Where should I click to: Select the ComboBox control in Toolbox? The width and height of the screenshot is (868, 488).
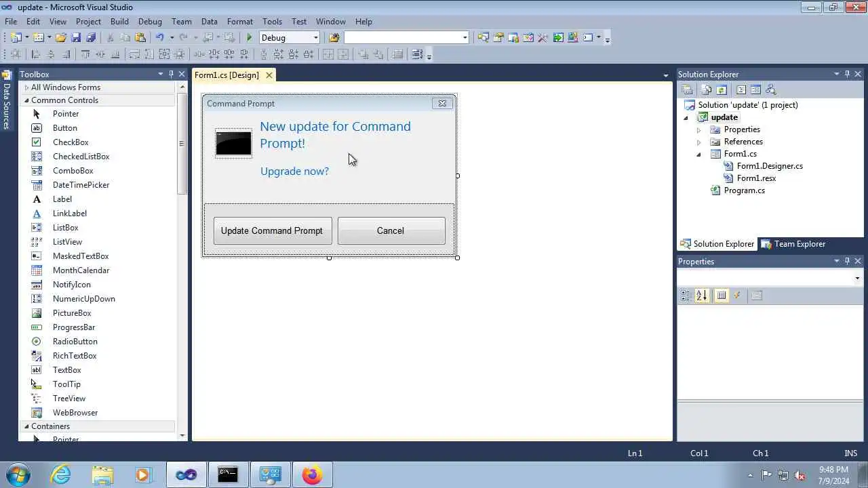[73, 171]
